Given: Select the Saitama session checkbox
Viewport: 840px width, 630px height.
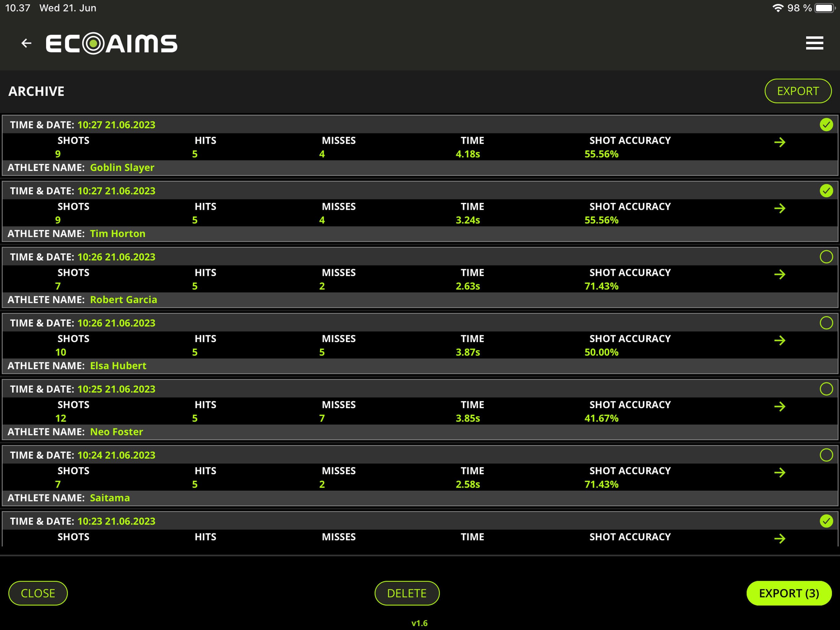Looking at the screenshot, I should 826,455.
